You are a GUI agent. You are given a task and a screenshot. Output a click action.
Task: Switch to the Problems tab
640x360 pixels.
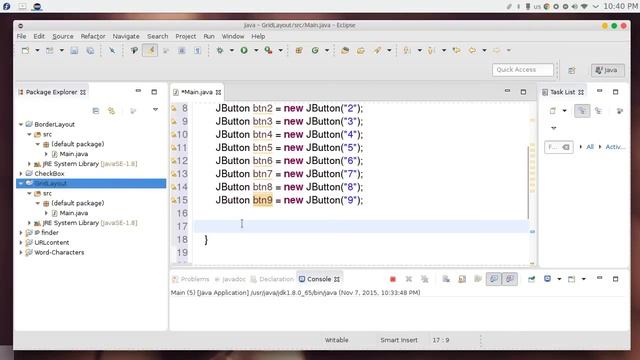point(191,279)
